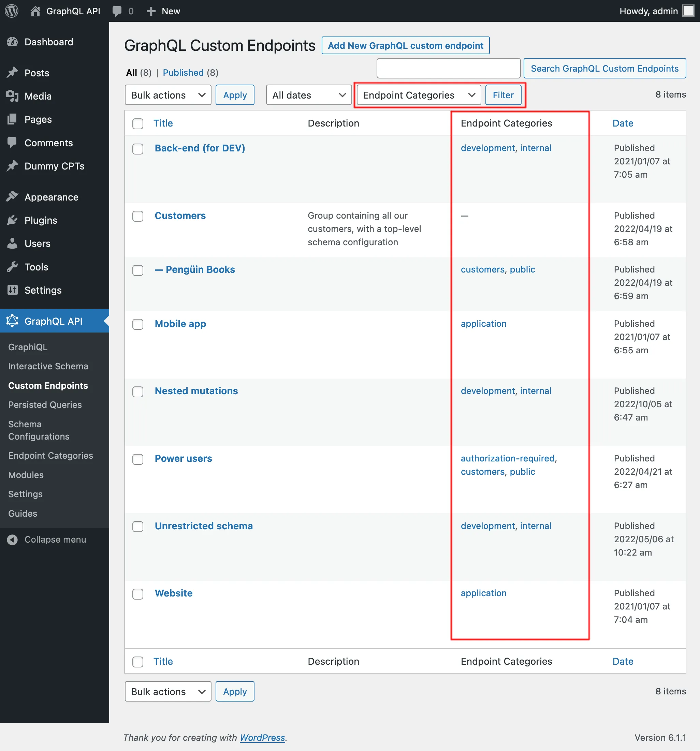Click the Collapse menu label
Screen dimensions: 700x751
56,540
